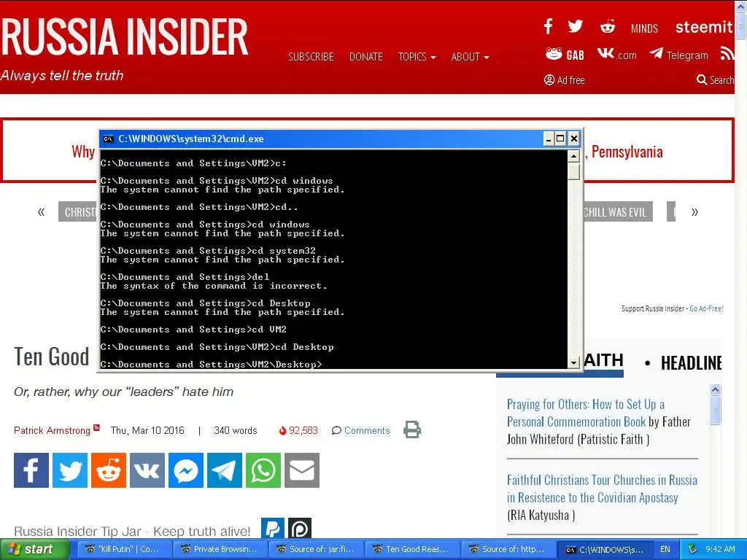Open the CHILL WAS EVIL carousel item
Viewport: 747px width, 560px height.
[618, 212]
